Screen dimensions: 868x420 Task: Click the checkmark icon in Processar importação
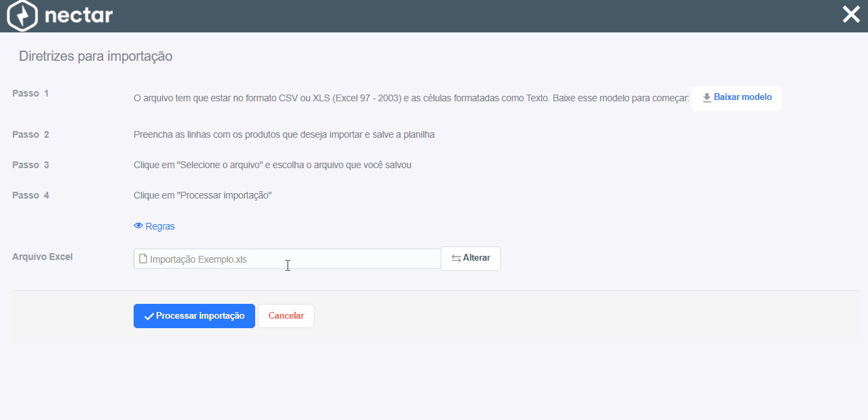pyautogui.click(x=149, y=316)
